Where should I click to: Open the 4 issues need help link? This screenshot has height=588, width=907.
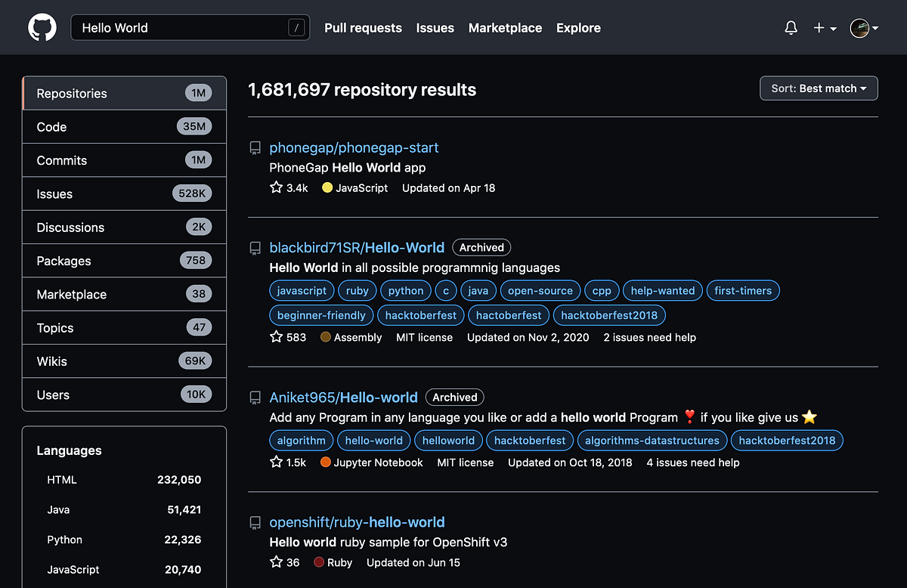[x=693, y=462]
